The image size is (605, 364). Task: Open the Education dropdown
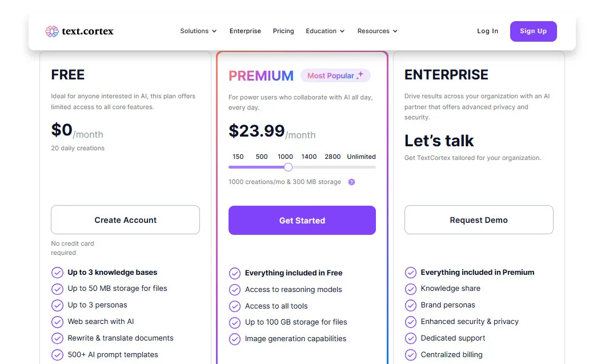[324, 31]
